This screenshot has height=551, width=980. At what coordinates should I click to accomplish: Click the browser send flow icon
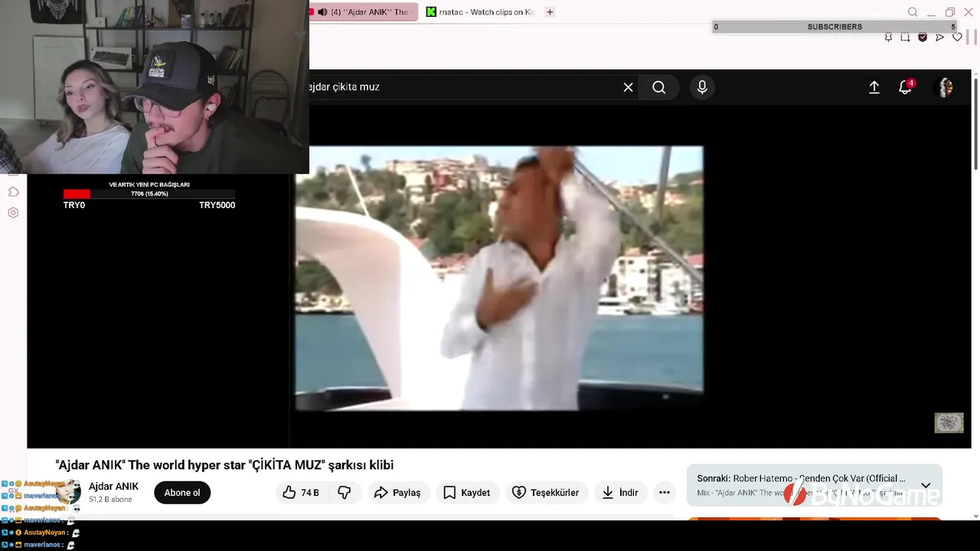click(939, 37)
